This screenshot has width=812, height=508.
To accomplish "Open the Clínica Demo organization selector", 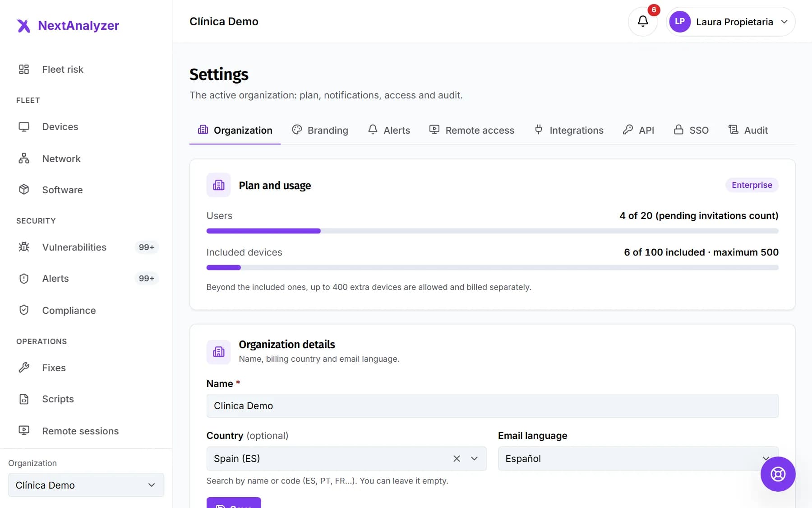I will tap(86, 485).
